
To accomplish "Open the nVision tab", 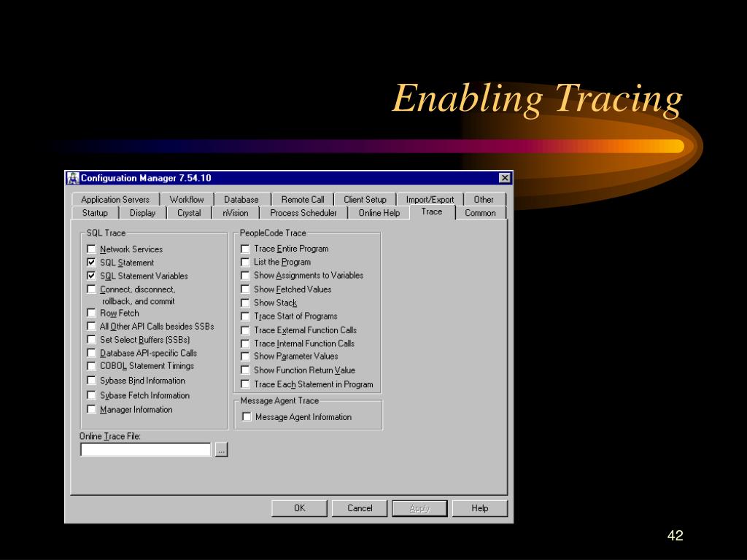I will click(236, 213).
